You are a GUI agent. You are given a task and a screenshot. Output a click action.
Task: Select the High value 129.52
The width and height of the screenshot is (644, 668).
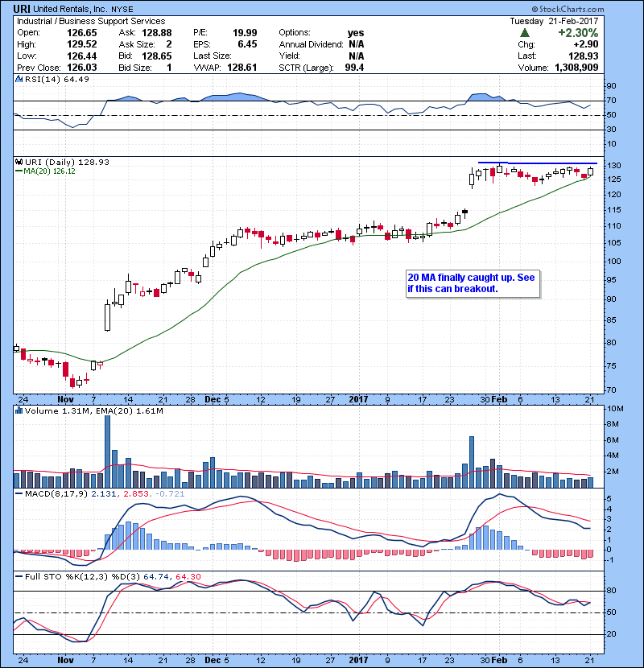[82, 44]
